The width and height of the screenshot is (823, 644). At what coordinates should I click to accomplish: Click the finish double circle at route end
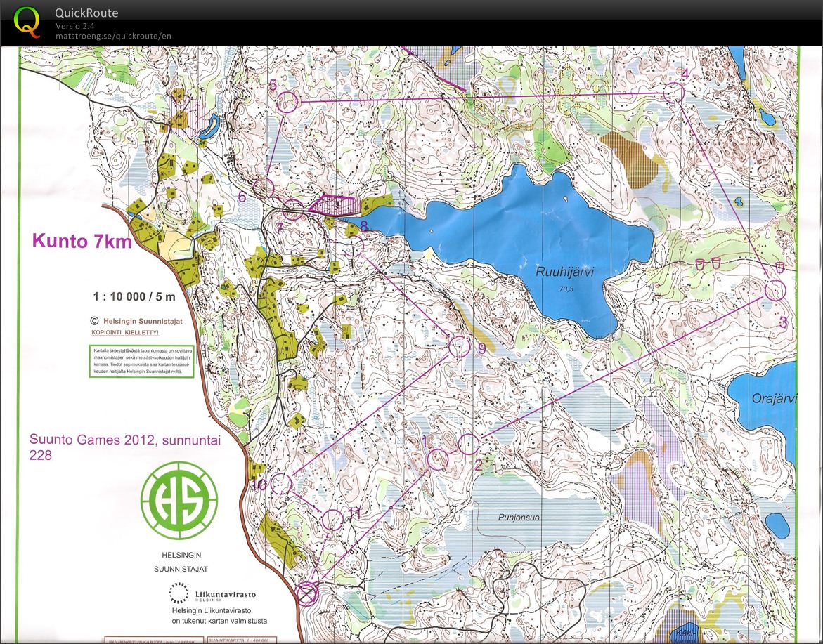coord(307,593)
